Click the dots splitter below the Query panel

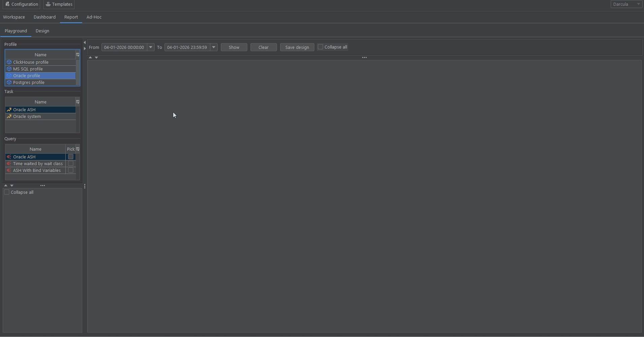42,186
